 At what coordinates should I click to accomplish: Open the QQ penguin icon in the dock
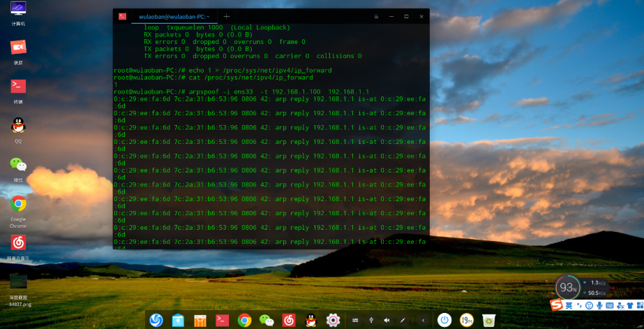311,320
